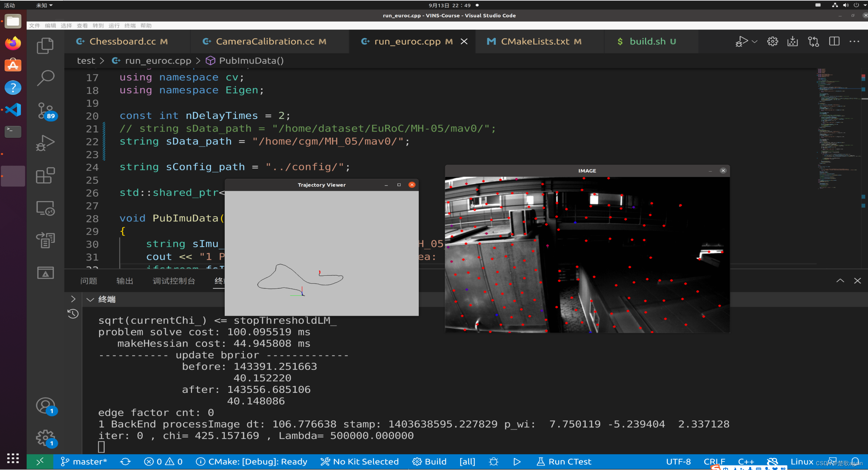This screenshot has width=868, height=470.
Task: Maximize terminal panel with the up chevron
Action: tap(840, 281)
